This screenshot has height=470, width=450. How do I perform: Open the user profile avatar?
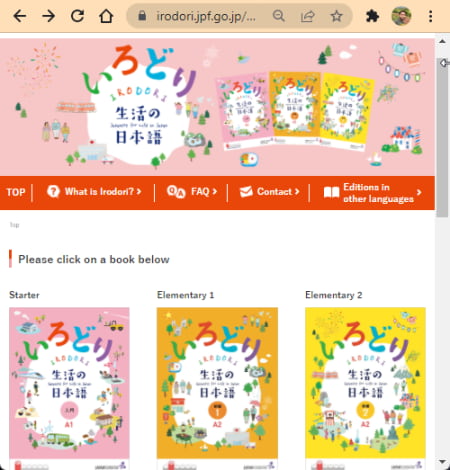click(401, 16)
